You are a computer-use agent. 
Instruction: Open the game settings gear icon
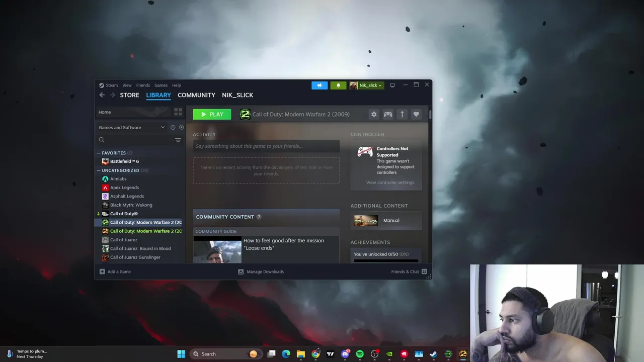click(374, 114)
